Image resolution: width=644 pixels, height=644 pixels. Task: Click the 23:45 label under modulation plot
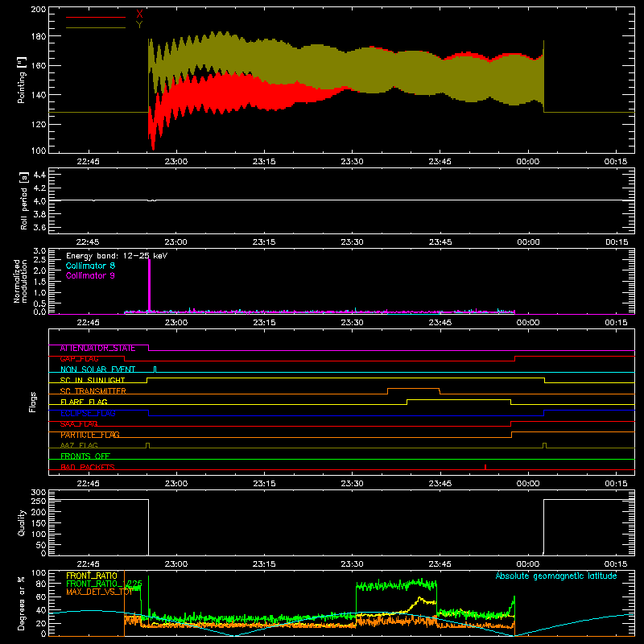pyautogui.click(x=440, y=323)
